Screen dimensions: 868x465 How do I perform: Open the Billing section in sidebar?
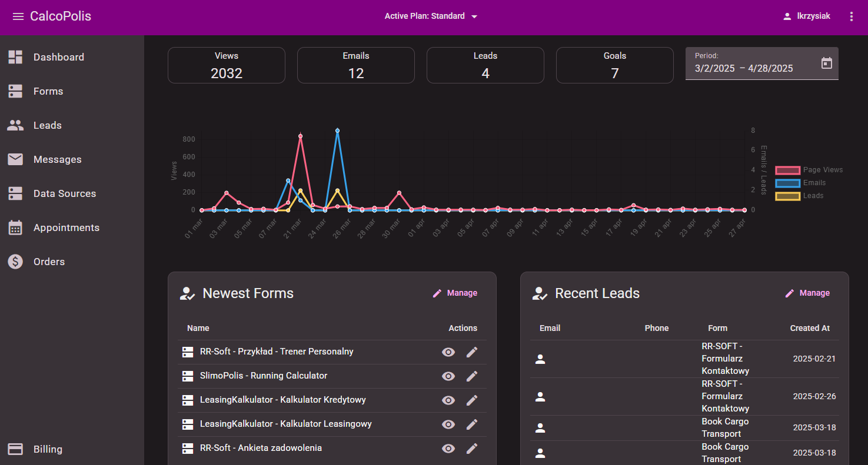coord(48,449)
